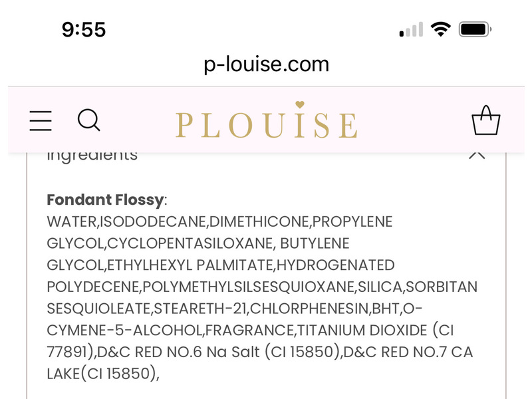Select the search glass inside the header
Image resolution: width=532 pixels, height=399 pixels.
[89, 121]
